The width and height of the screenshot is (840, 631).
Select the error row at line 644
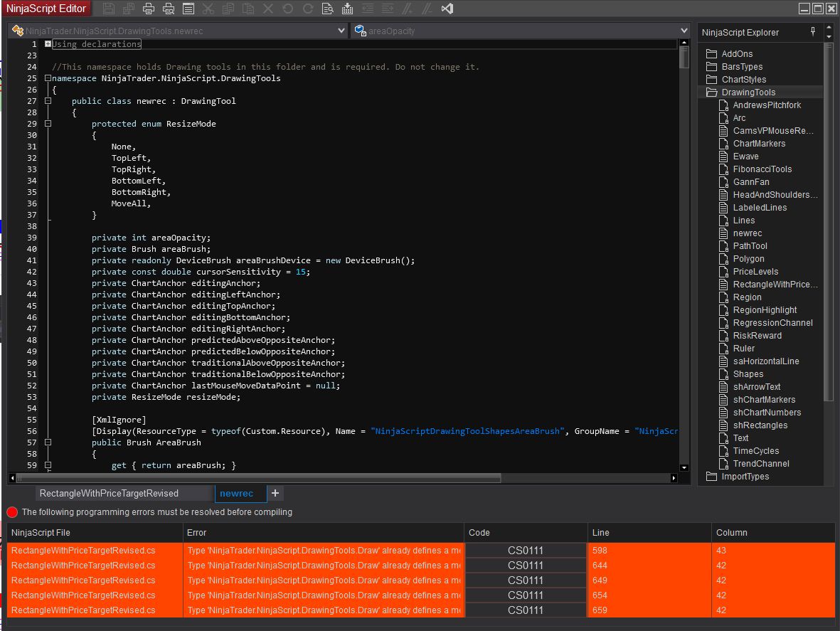[x=421, y=566]
